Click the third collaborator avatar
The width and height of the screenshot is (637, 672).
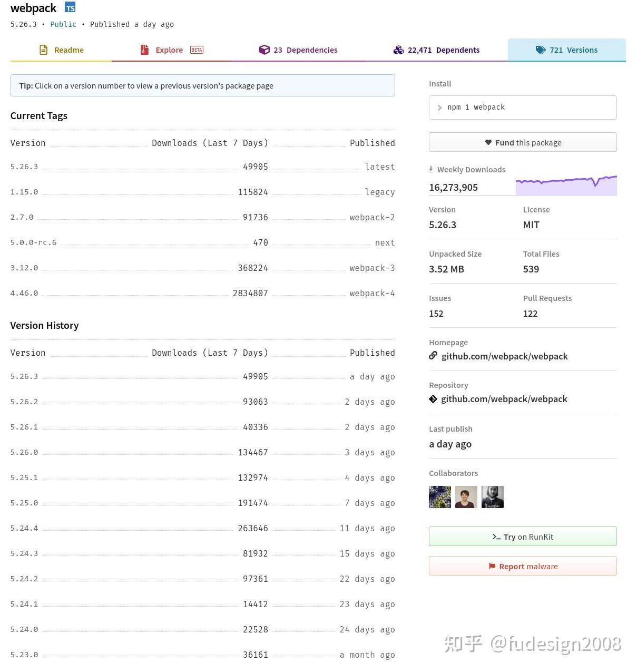click(x=493, y=497)
